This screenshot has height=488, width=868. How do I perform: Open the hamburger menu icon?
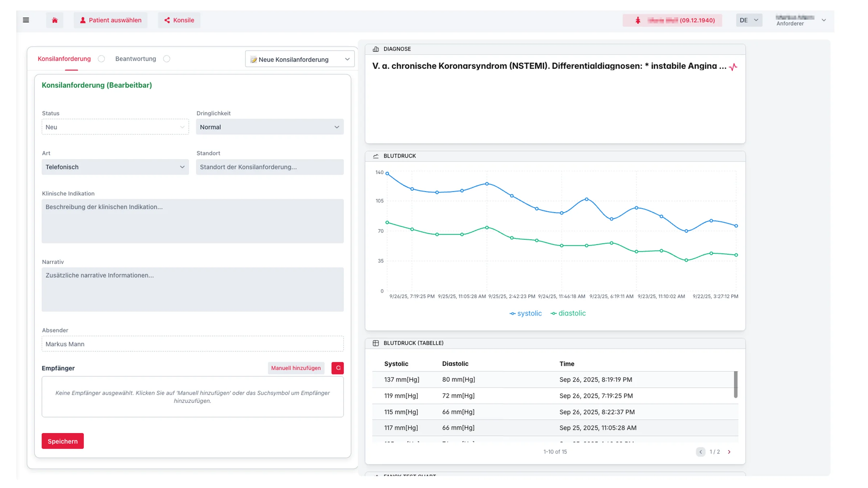point(26,20)
